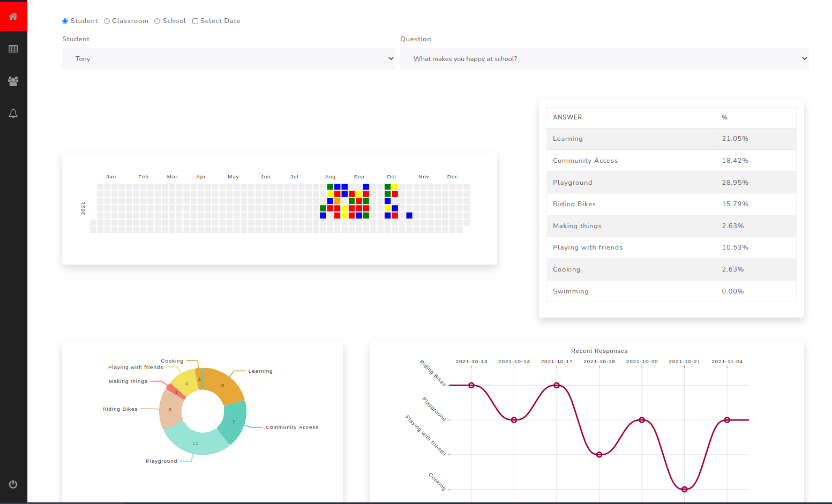Select the Swimming table row
Viewport: 832px width, 504px height.
(671, 291)
